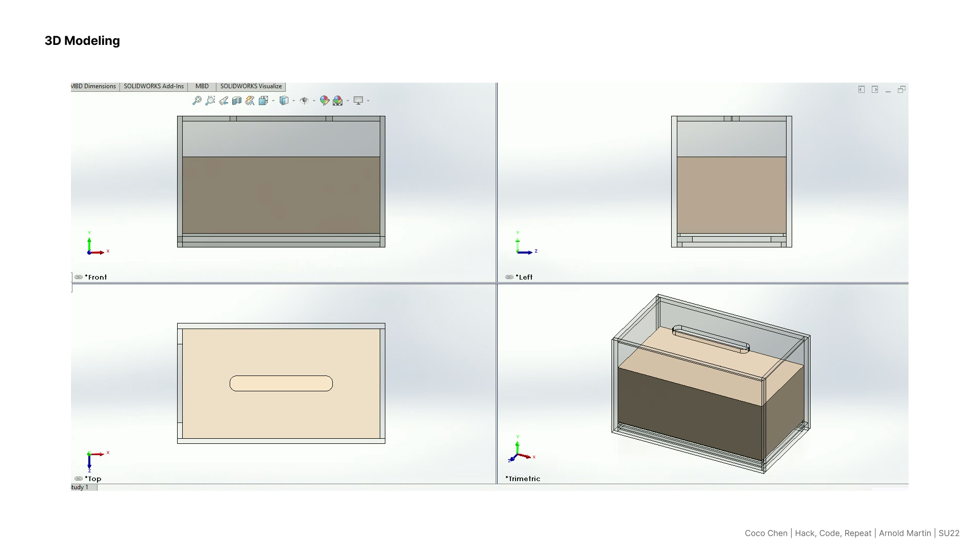Switch to the SOLIDWORKS Add-Ins tab
The image size is (980, 551).
click(x=154, y=86)
